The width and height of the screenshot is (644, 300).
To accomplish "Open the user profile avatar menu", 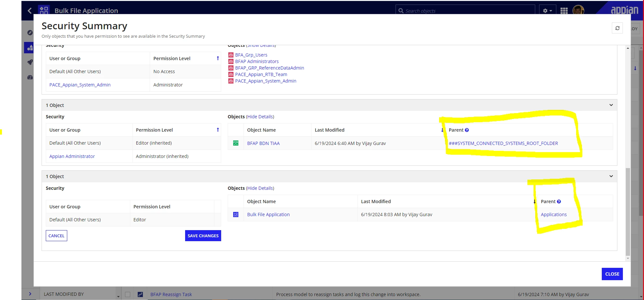I will [x=578, y=10].
